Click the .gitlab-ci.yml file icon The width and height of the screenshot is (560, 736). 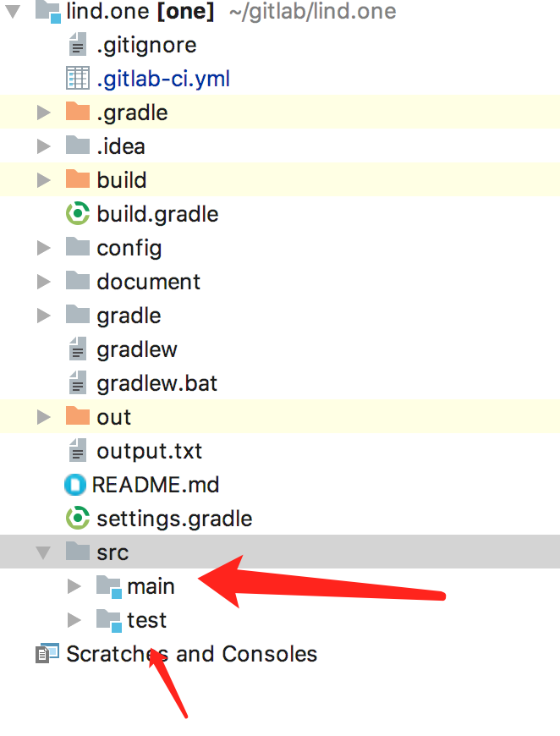click(x=77, y=79)
